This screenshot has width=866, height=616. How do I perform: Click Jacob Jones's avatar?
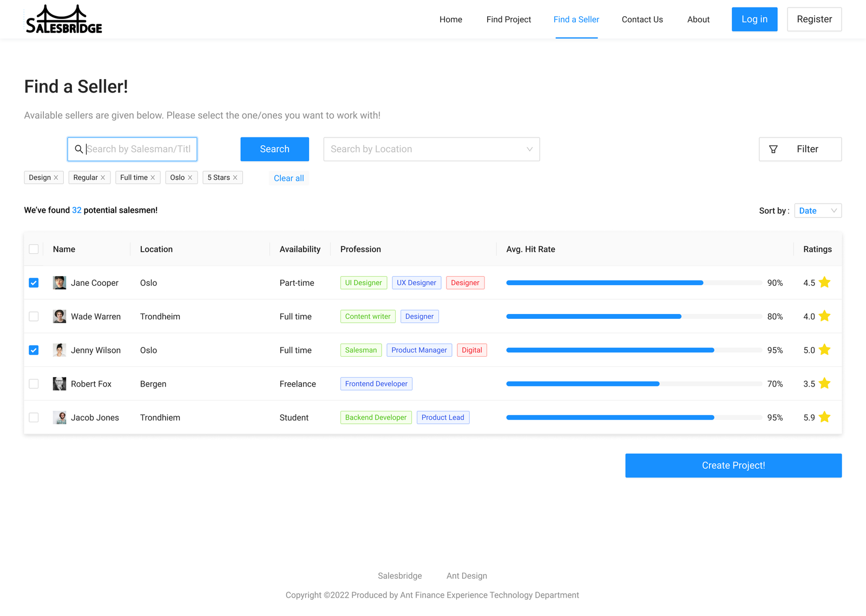point(60,417)
